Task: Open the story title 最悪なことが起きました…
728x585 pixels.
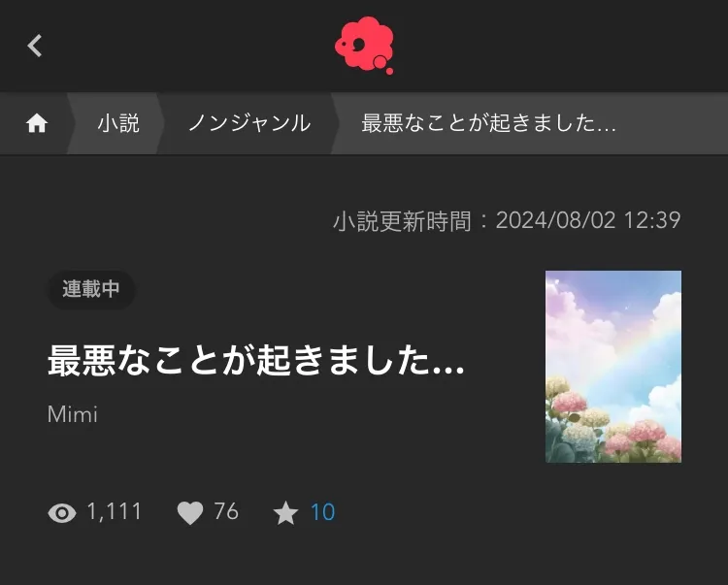Action: (256, 361)
